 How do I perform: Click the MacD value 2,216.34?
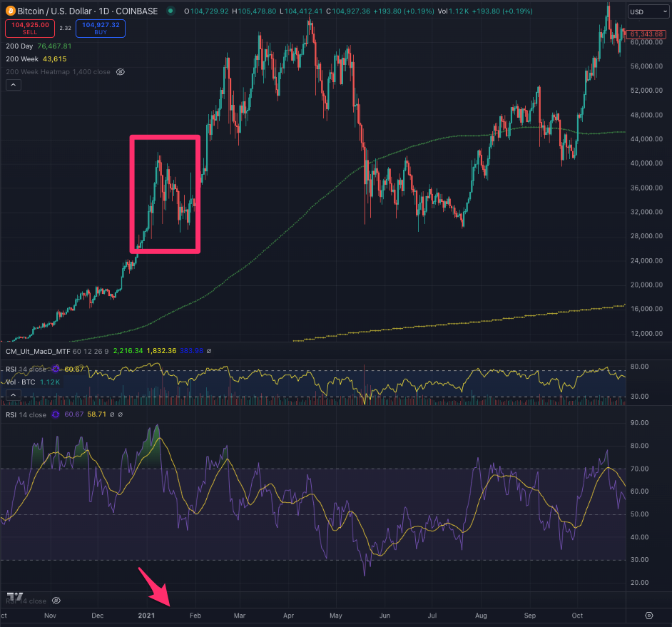pyautogui.click(x=128, y=351)
